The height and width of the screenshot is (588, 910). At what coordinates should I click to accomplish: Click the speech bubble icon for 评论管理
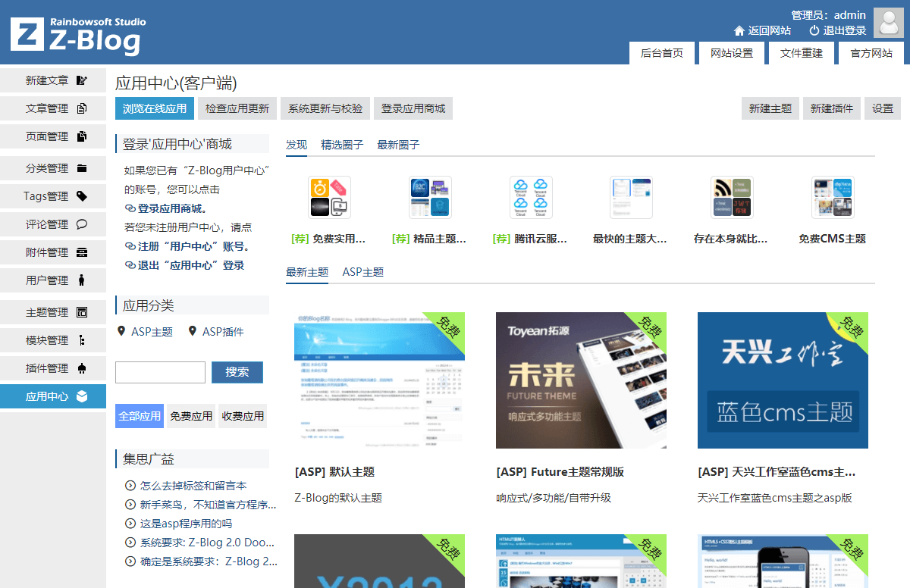click(x=82, y=224)
